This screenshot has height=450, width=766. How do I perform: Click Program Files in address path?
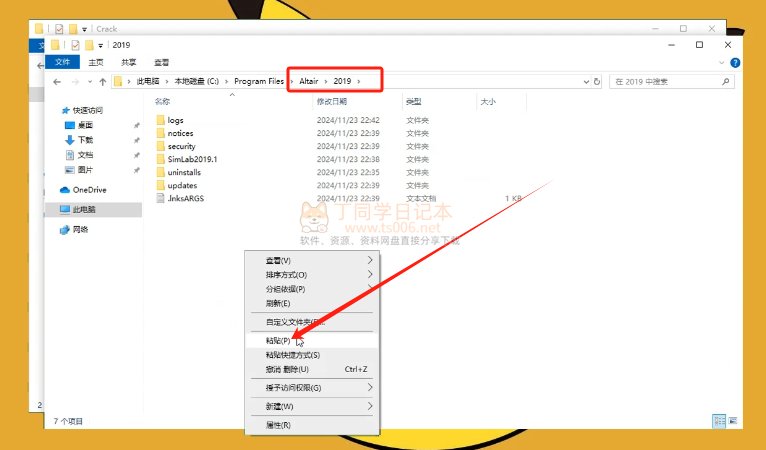point(259,81)
